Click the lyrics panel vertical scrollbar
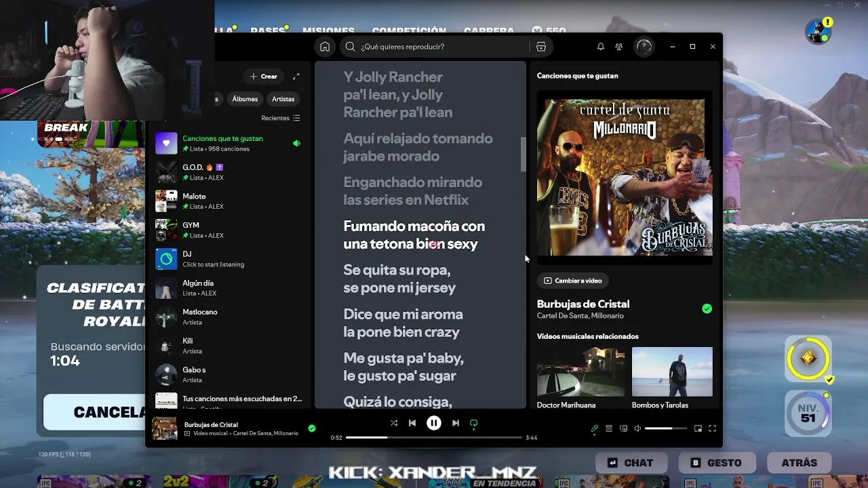 pyautogui.click(x=523, y=154)
